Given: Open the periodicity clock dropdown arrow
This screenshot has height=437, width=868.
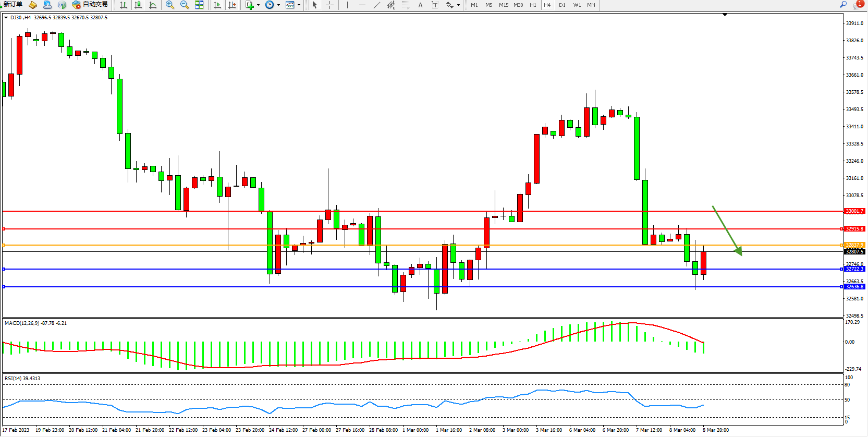Looking at the screenshot, I should (x=278, y=5).
